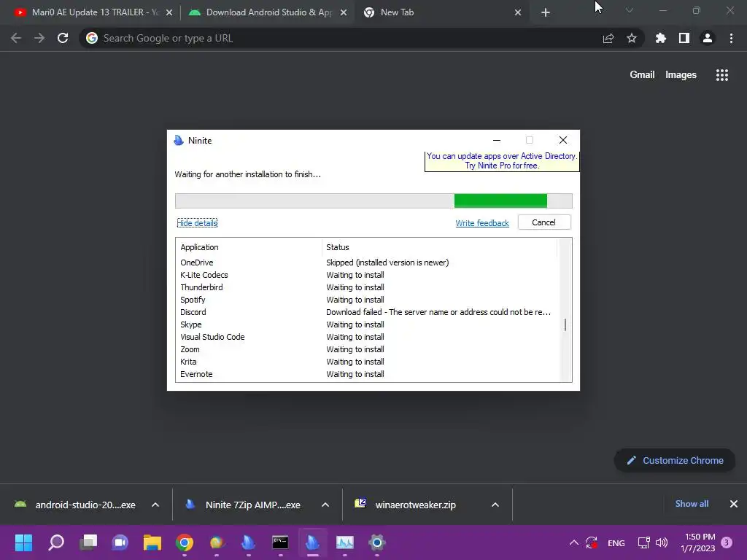Open Google Images link
This screenshot has width=747, height=560.
click(681, 75)
